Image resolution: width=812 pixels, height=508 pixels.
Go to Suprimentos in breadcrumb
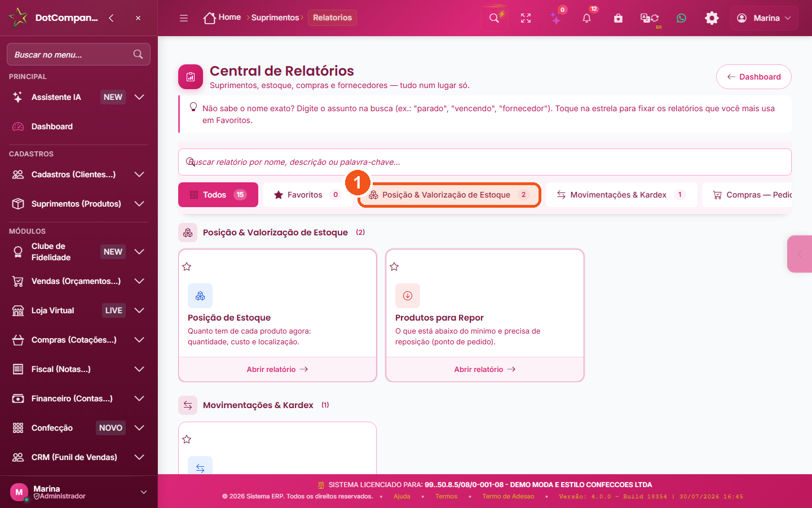tap(275, 17)
